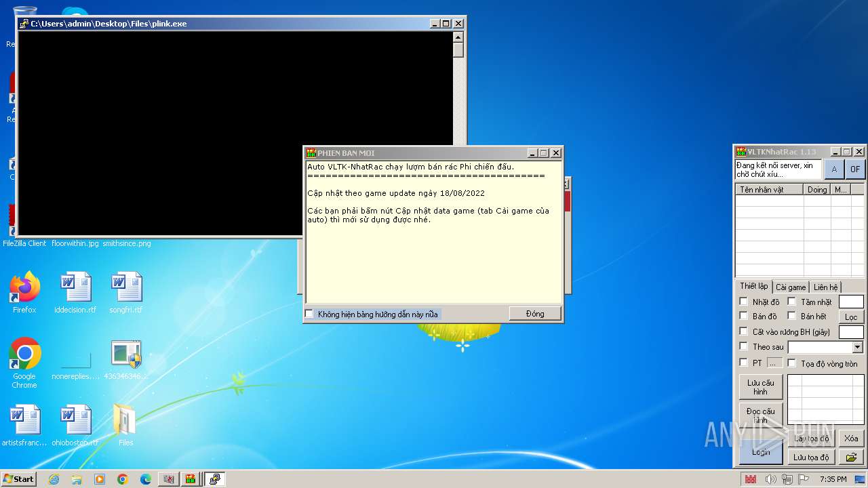Click Internet Explorer in the taskbar
This screenshot has height=488, width=868.
(54, 479)
